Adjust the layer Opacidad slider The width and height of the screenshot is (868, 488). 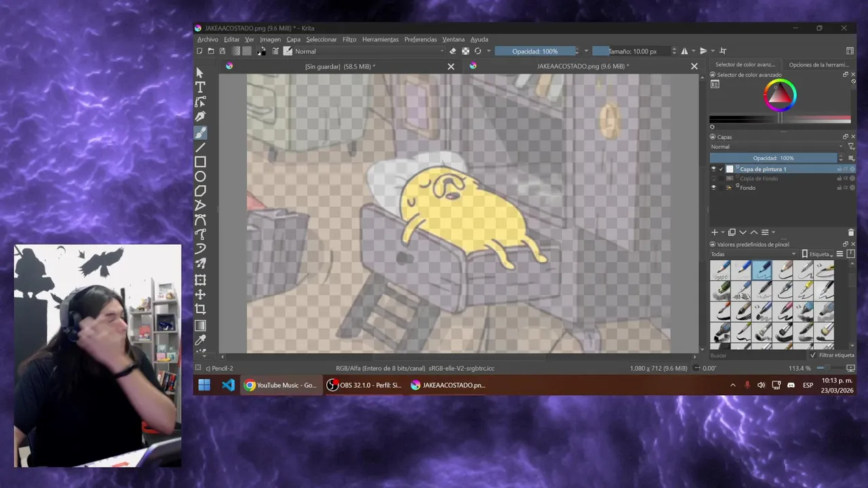[774, 158]
